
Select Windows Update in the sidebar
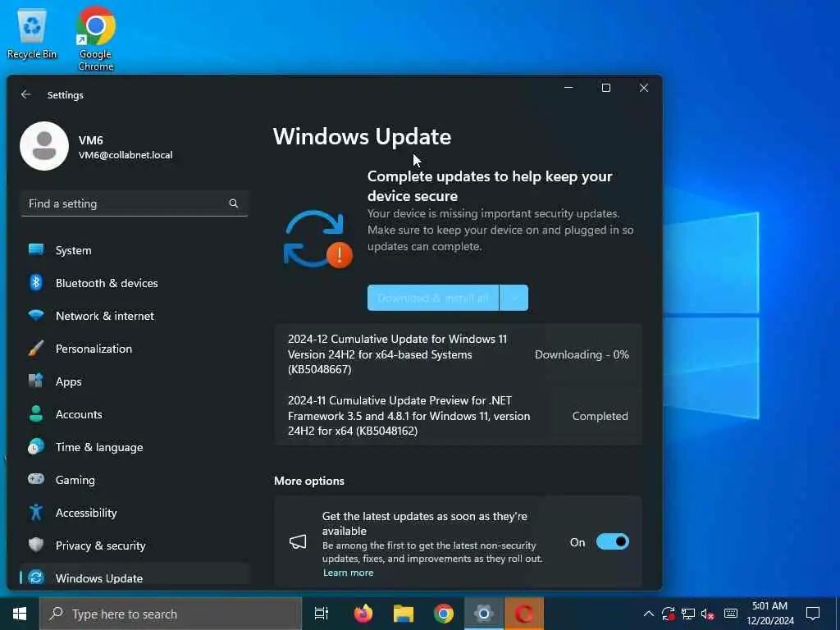point(135,577)
